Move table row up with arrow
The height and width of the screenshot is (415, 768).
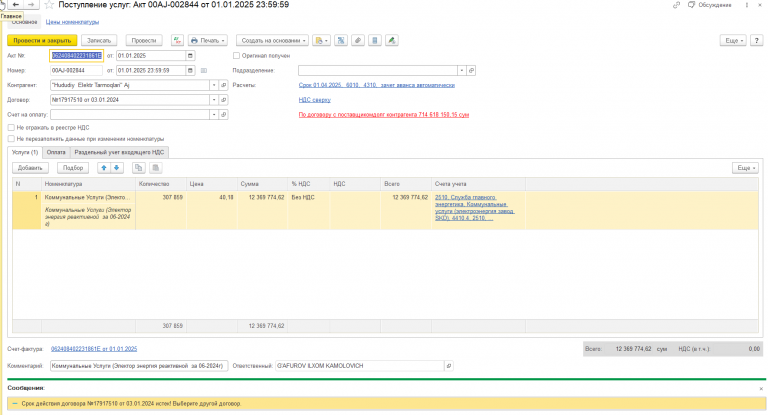[x=104, y=168]
